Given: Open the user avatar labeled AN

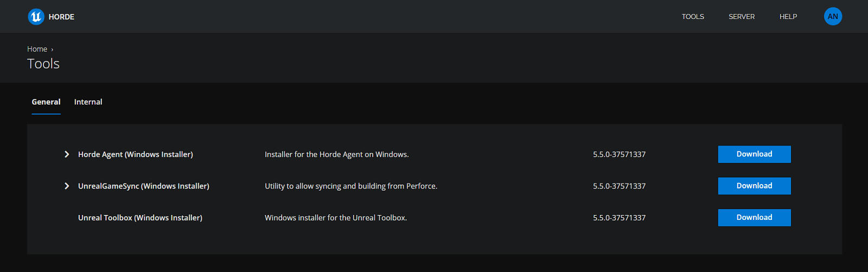Looking at the screenshot, I should coord(833,17).
